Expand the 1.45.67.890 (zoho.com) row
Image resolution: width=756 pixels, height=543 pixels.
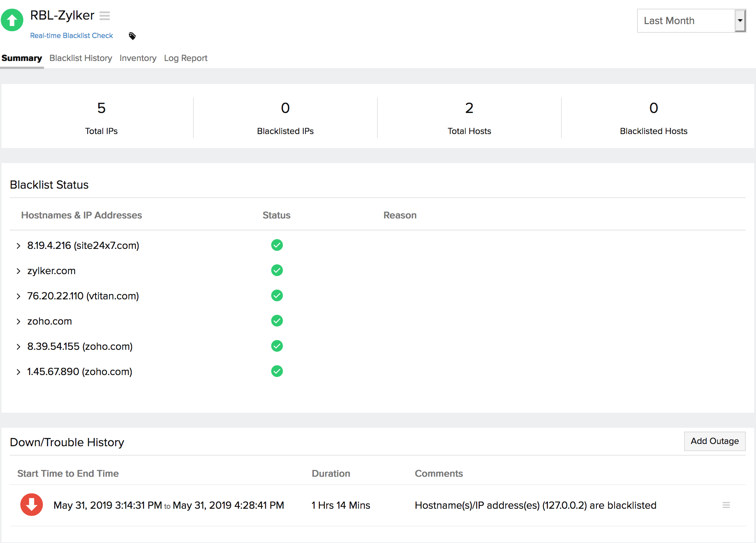[x=18, y=372]
